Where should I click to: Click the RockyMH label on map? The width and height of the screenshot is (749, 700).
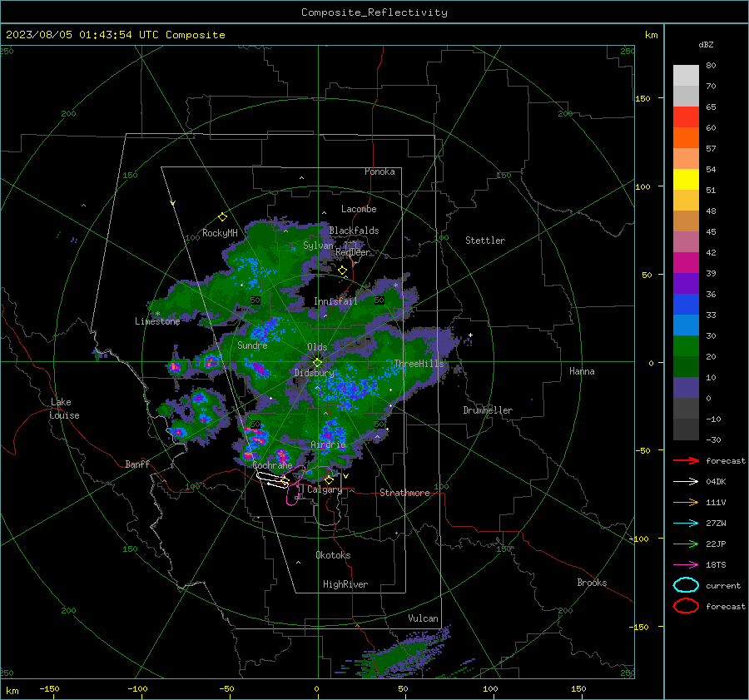click(x=220, y=233)
